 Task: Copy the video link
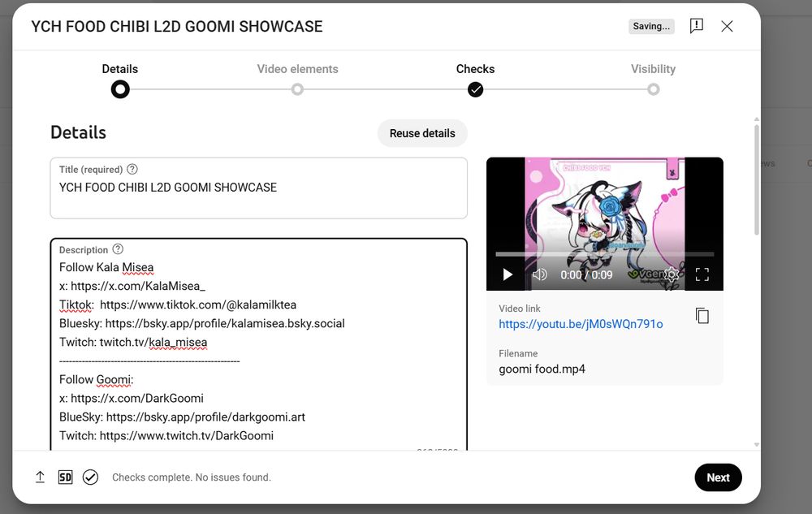coord(702,315)
